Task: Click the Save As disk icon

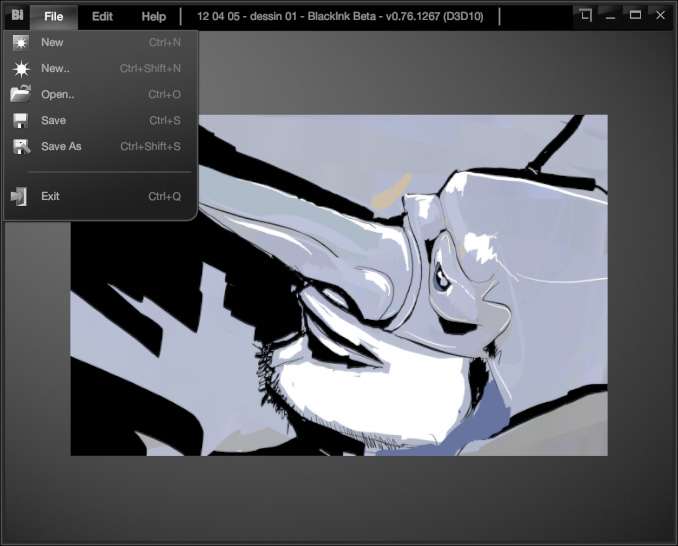Action: [21, 147]
